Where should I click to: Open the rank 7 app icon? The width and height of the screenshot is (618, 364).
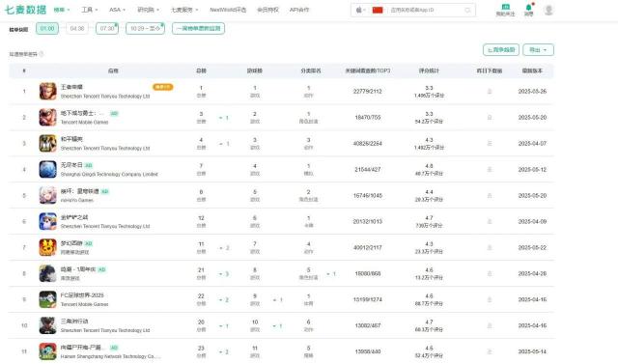[47, 247]
